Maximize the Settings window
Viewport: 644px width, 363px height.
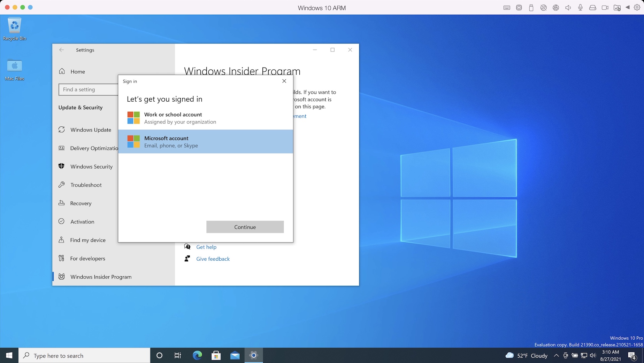pyautogui.click(x=332, y=50)
